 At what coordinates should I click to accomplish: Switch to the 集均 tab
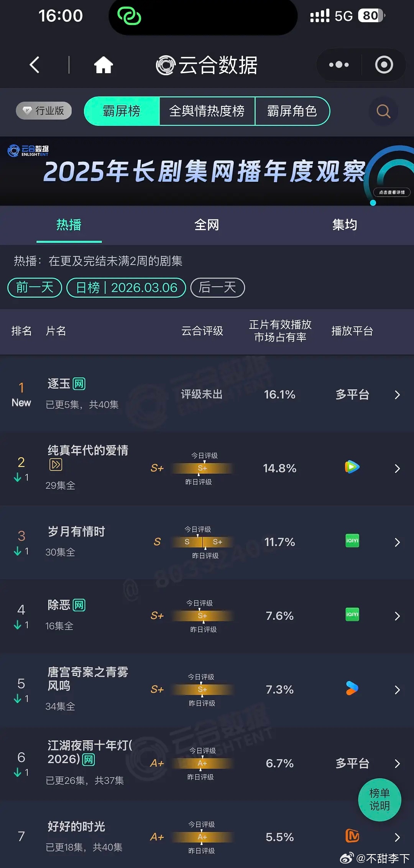pos(344,225)
